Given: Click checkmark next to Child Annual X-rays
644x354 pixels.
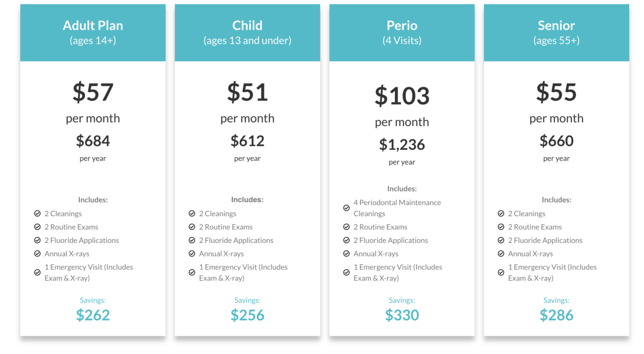Looking at the screenshot, I should coord(192,253).
